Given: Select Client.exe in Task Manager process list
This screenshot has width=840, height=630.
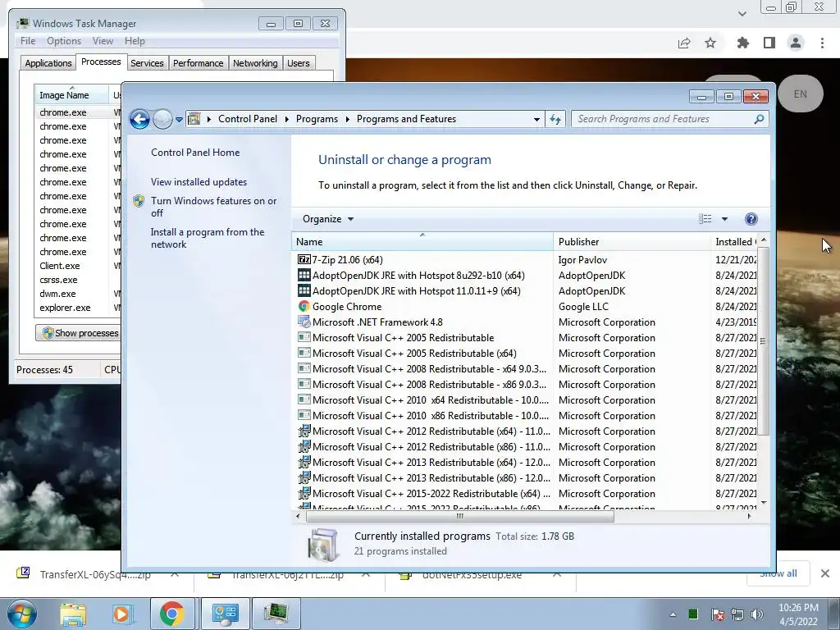Looking at the screenshot, I should (x=59, y=266).
